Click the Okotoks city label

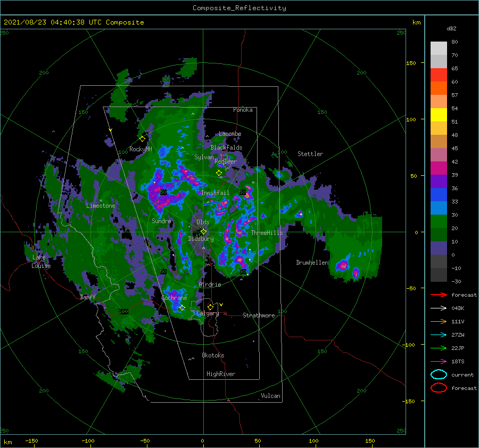tap(213, 355)
